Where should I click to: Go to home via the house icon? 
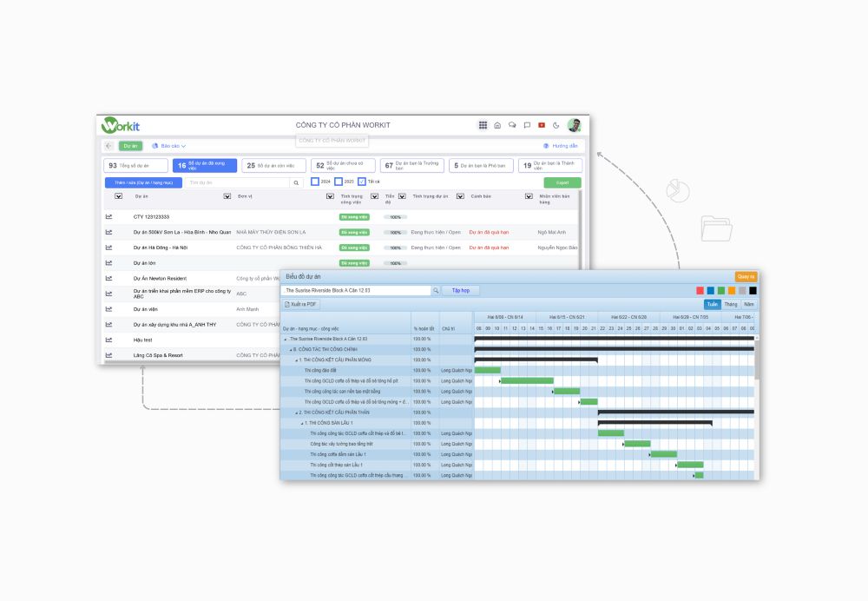(497, 125)
